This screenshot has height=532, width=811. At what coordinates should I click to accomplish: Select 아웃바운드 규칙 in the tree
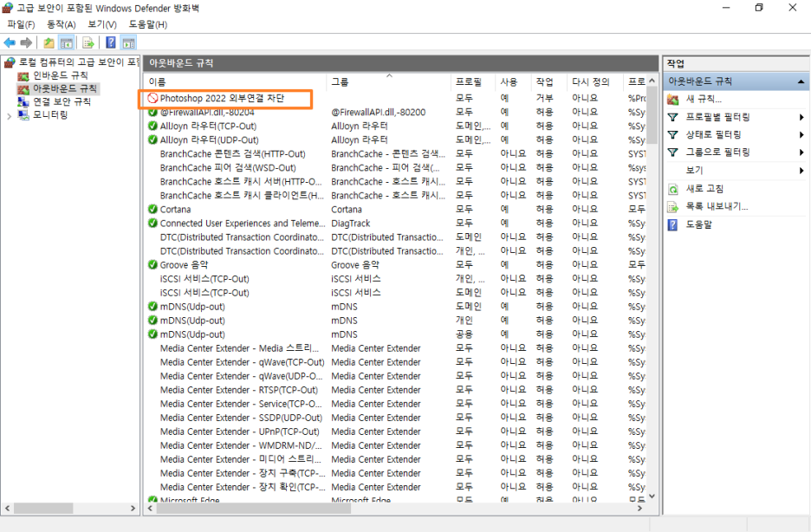65,89
